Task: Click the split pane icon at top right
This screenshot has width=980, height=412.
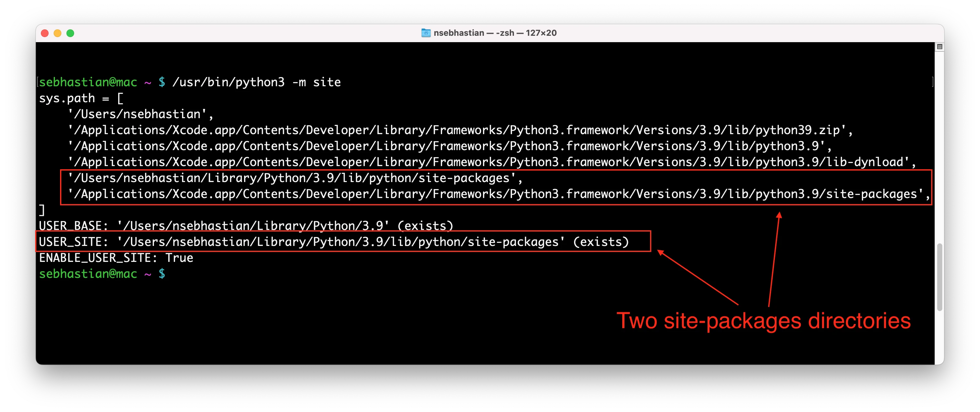Action: click(x=939, y=47)
